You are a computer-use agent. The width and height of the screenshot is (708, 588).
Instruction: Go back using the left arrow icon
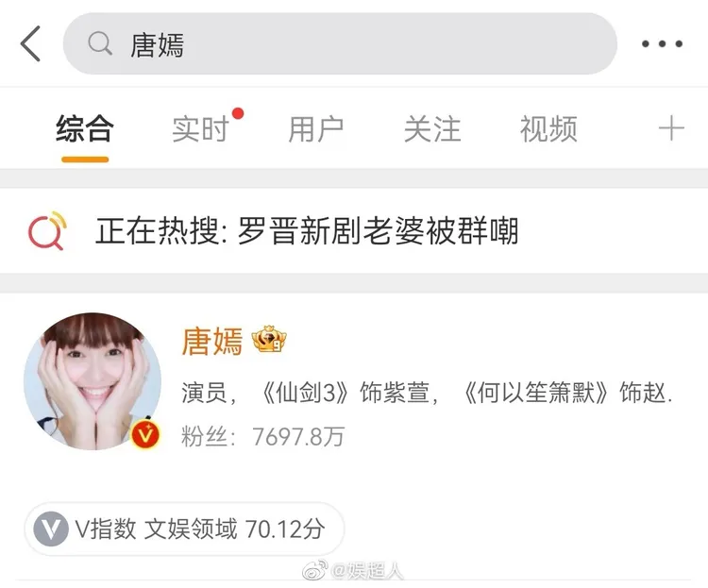(31, 43)
